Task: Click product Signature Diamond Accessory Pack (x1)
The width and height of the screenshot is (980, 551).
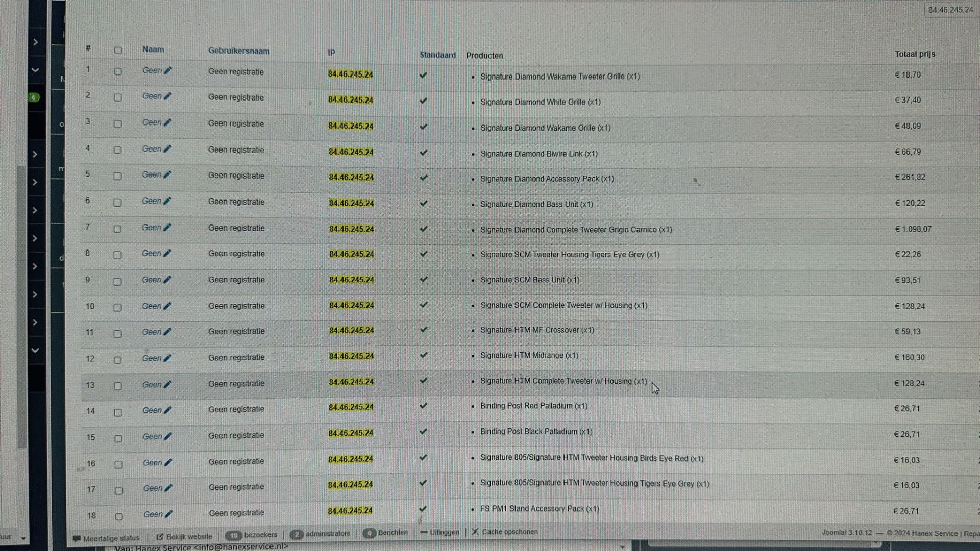Action: [x=547, y=179]
